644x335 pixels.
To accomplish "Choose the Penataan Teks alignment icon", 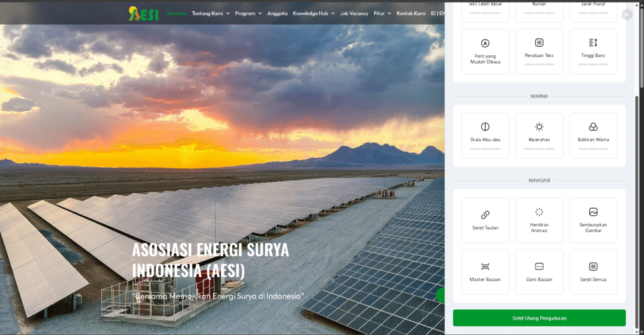I will click(x=539, y=43).
